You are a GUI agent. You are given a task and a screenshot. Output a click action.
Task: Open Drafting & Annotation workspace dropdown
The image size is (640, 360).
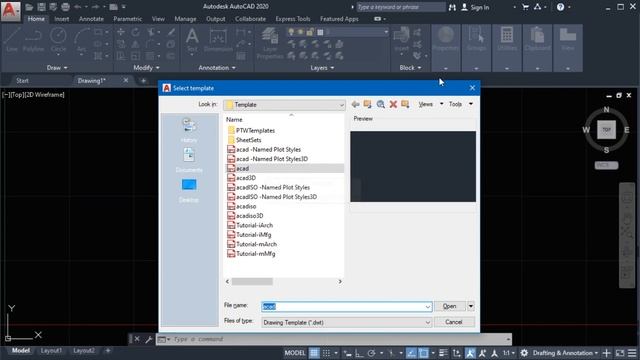click(565, 353)
